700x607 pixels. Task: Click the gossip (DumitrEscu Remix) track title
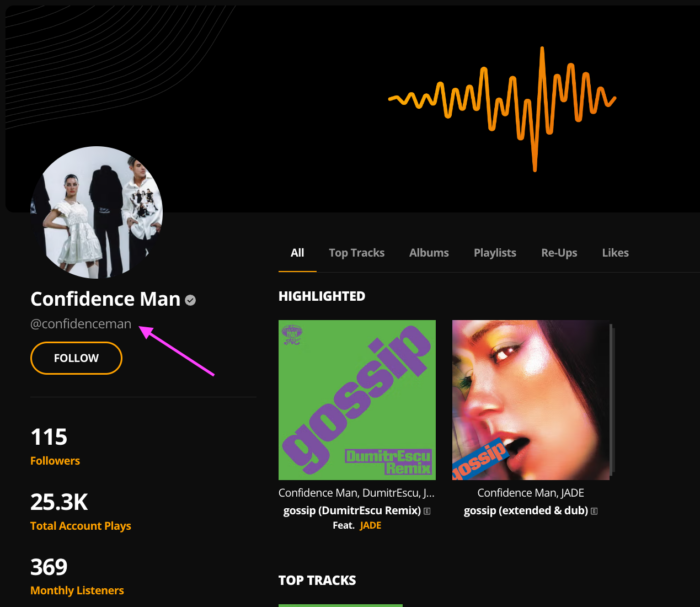pos(350,511)
